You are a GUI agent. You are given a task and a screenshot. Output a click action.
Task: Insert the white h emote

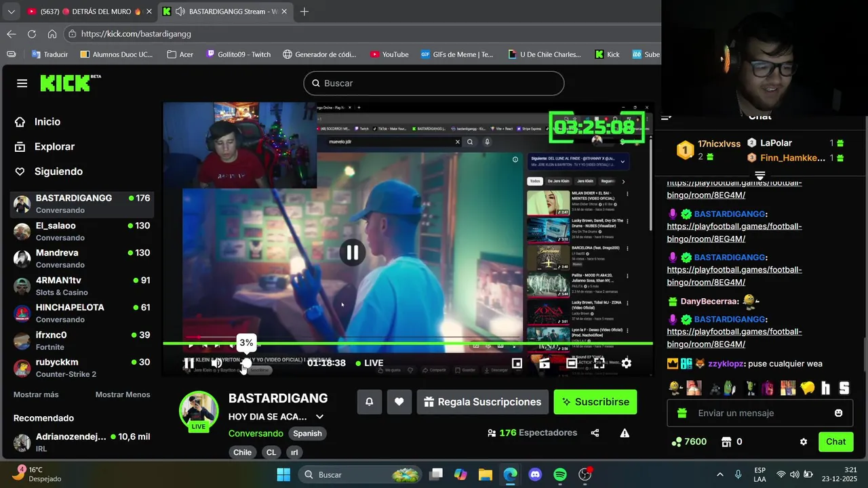(x=826, y=388)
